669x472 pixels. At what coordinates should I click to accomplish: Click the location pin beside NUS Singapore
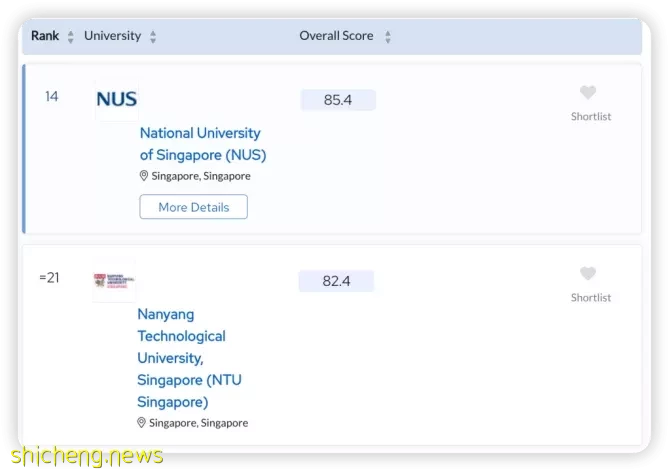click(144, 176)
